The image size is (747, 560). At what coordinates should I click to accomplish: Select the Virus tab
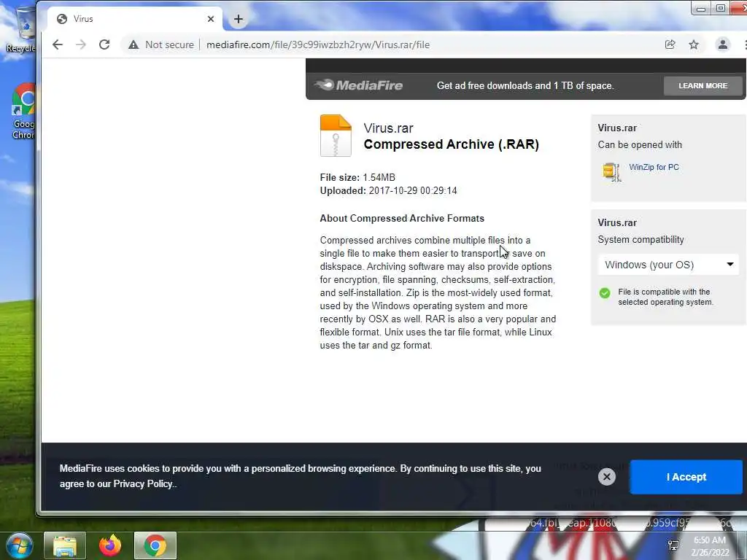coord(135,19)
